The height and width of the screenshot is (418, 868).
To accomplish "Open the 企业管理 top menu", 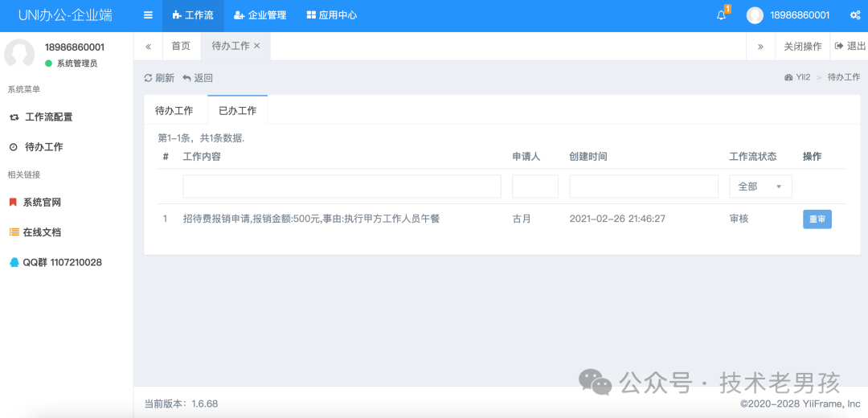I will (x=260, y=15).
